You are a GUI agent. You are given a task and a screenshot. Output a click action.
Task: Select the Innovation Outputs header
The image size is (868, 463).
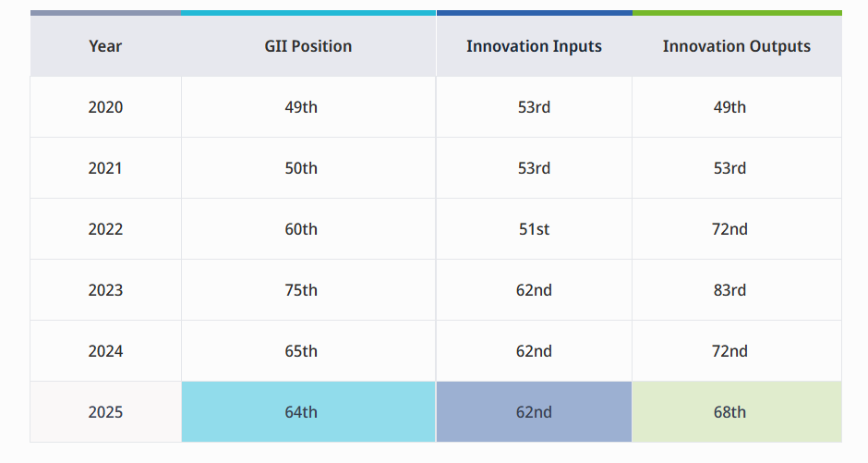[x=736, y=46]
